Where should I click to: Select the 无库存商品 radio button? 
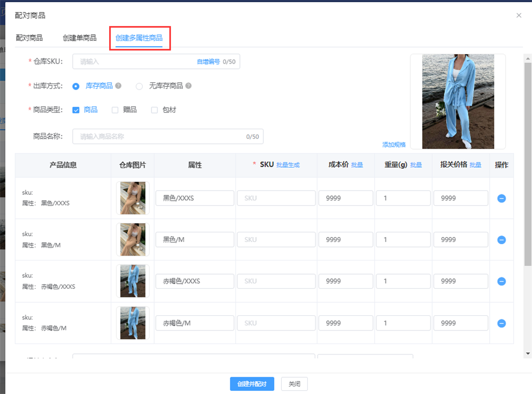click(139, 86)
